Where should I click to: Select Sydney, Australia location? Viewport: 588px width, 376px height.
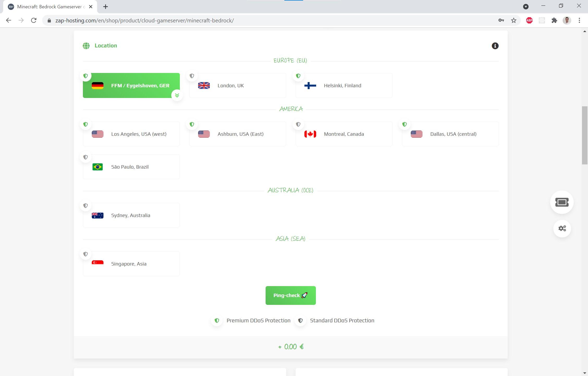[131, 215]
